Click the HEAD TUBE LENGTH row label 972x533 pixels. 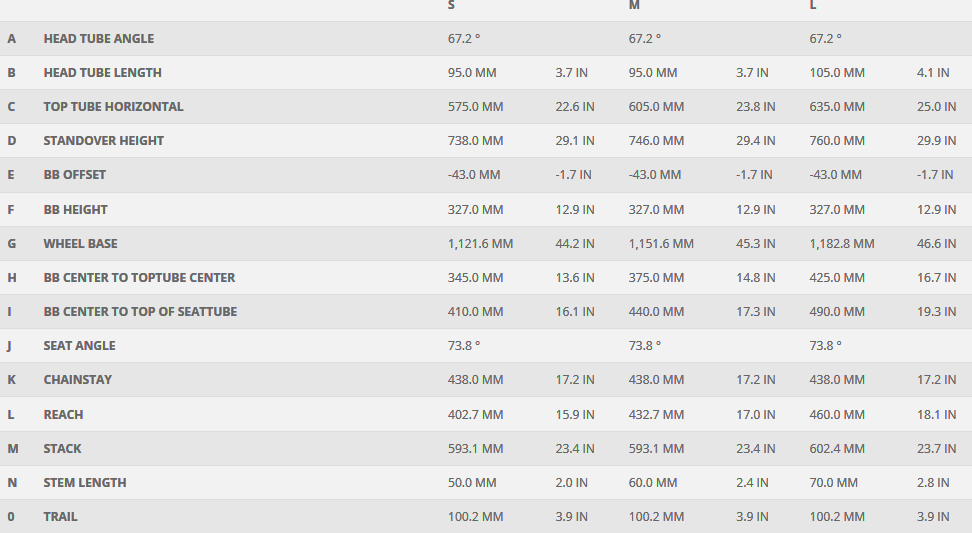pos(102,73)
